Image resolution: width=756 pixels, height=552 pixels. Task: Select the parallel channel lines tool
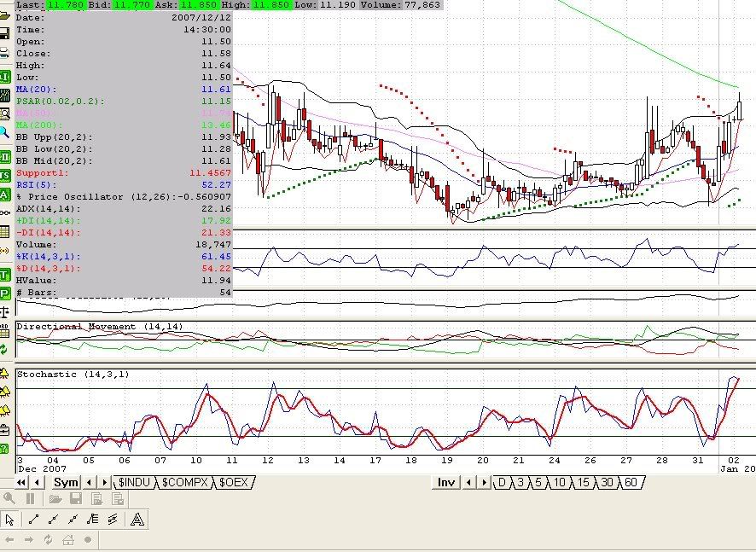113,519
